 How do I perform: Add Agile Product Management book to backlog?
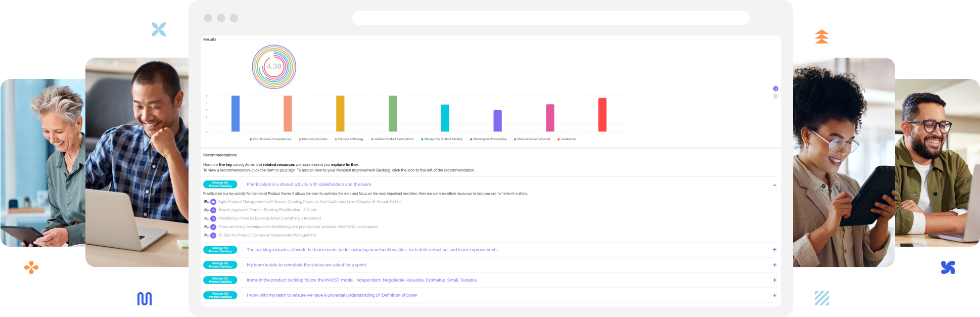click(206, 202)
